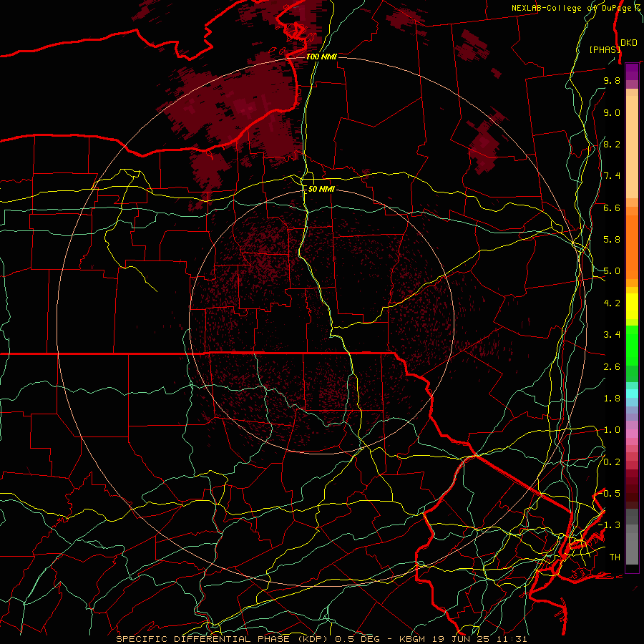
Task: Pick the yellow segment of the color bar
Action: pyautogui.click(x=632, y=306)
